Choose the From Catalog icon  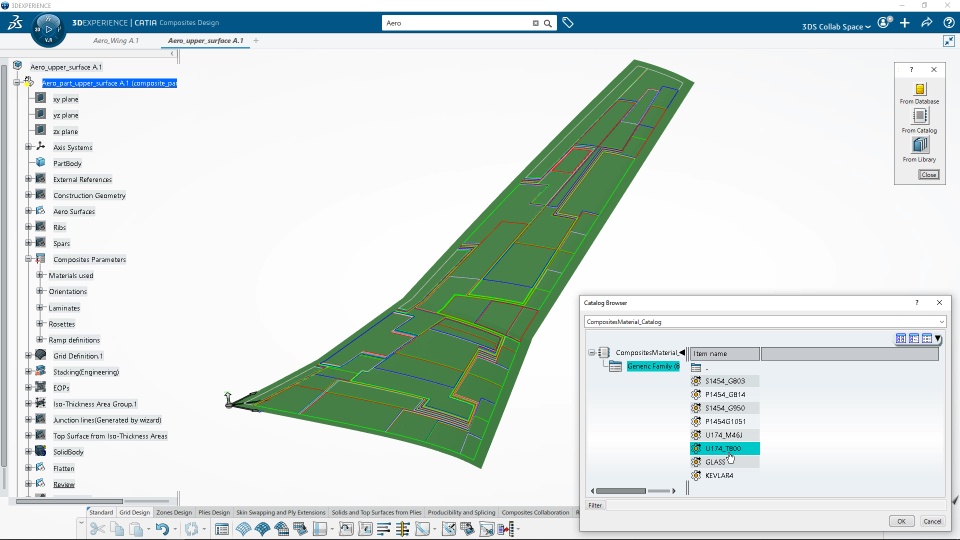(920, 116)
